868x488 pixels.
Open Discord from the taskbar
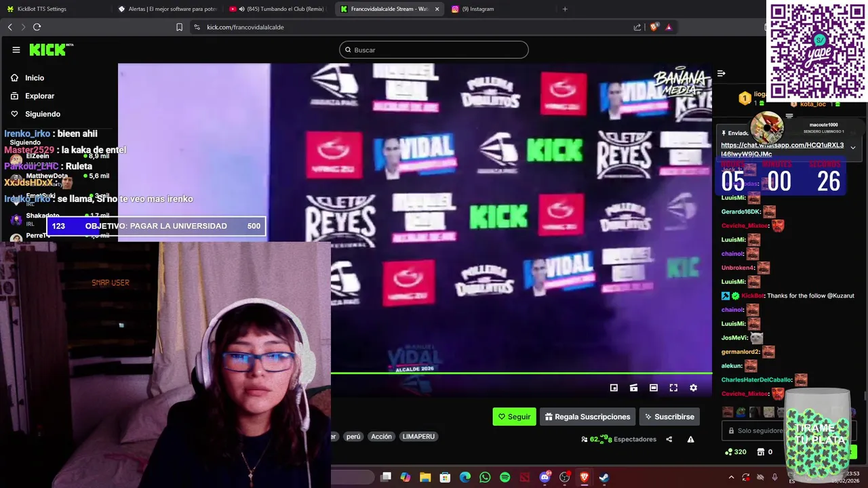point(545,477)
